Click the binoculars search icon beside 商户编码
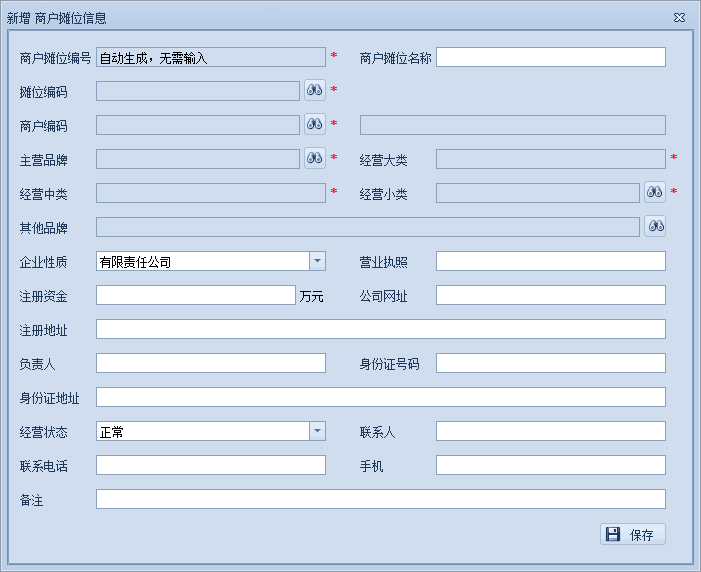701x572 pixels. pyautogui.click(x=315, y=125)
